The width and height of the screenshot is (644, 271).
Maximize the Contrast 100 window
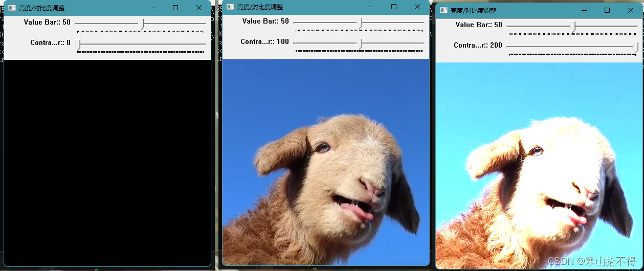click(x=394, y=7)
